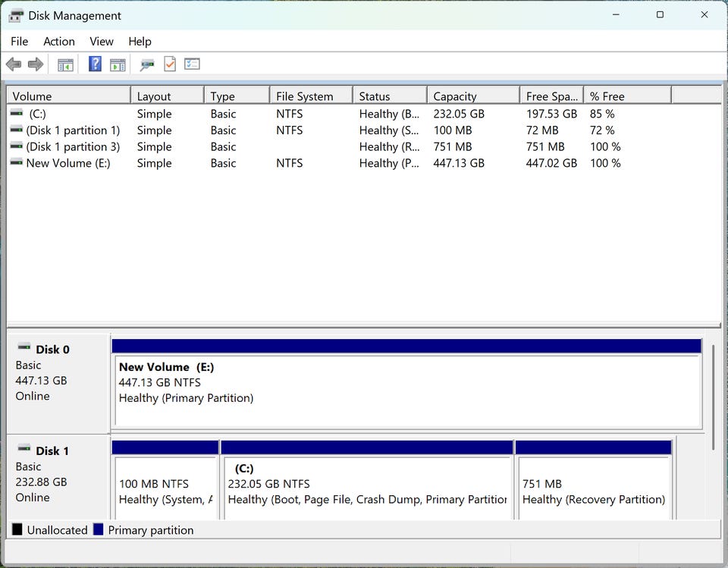Click the blue Primary partition legend swatch
728x568 pixels.
[98, 530]
